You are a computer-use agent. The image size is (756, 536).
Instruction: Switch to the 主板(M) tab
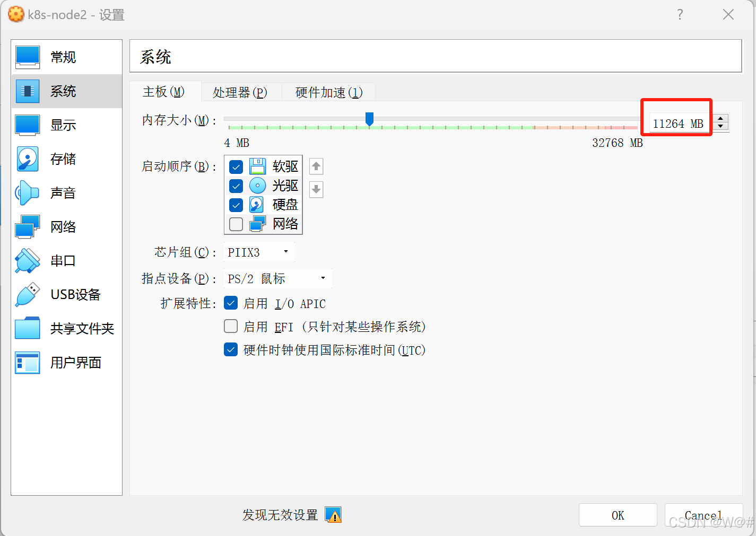click(164, 92)
